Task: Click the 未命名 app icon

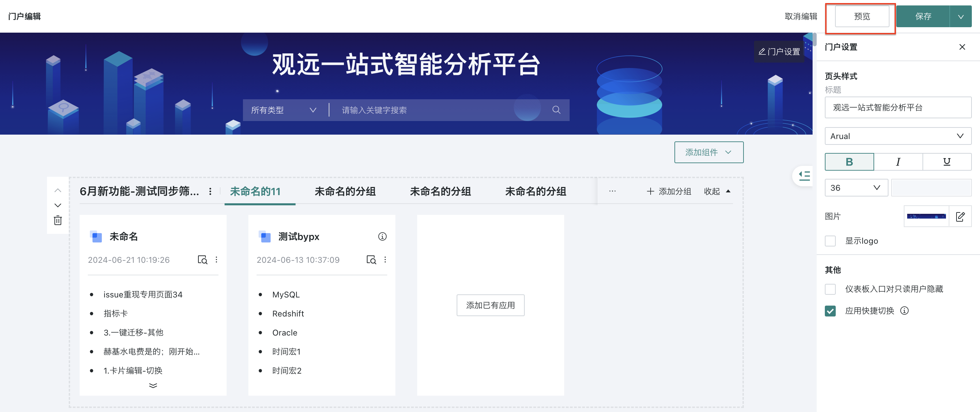Action: coord(96,236)
